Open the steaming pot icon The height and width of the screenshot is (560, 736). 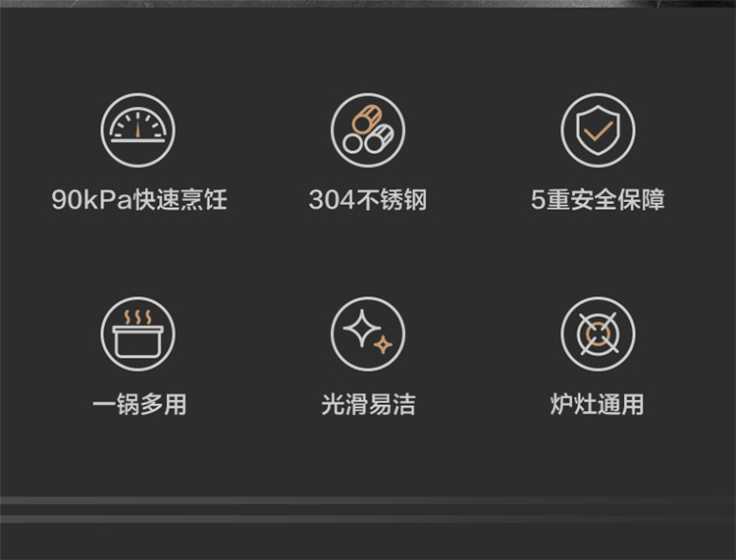tap(137, 333)
